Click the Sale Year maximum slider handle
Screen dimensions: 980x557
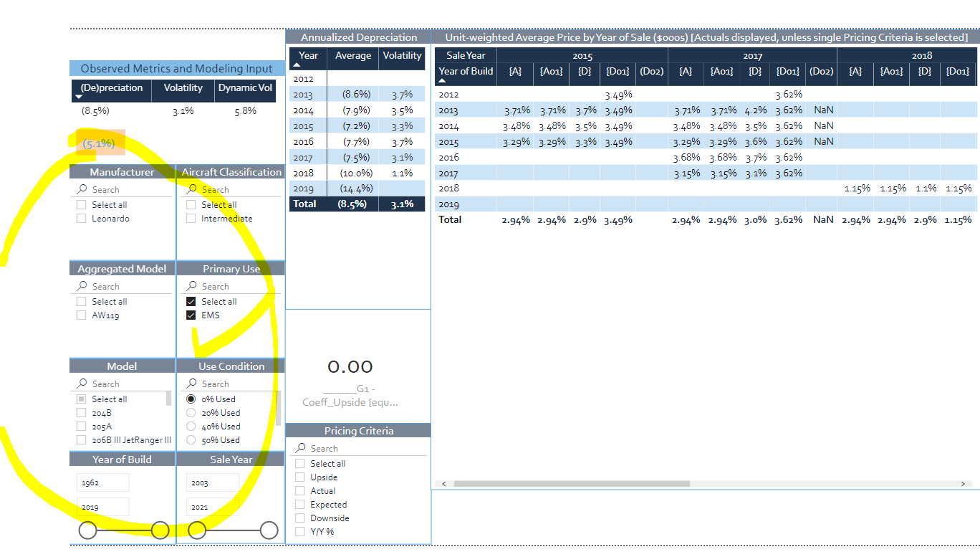click(269, 530)
